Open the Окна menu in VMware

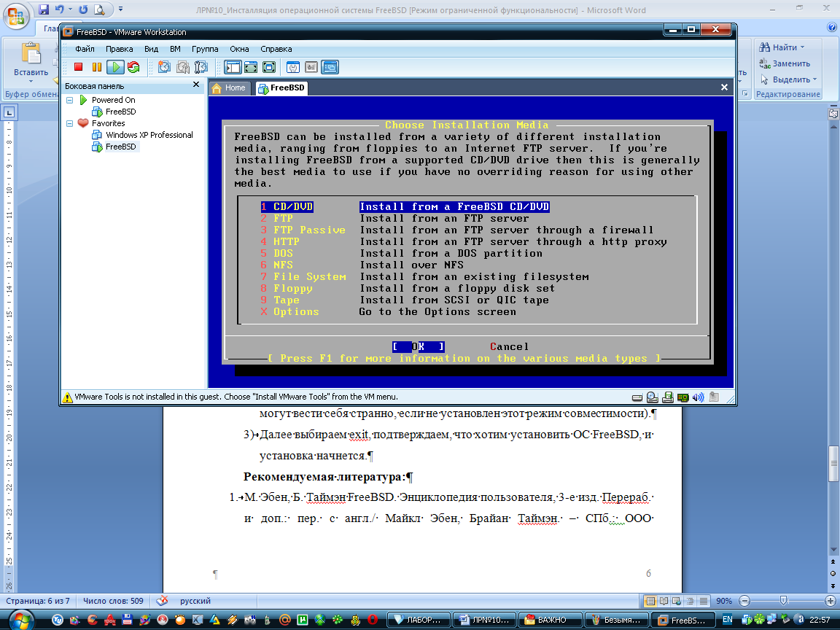[x=239, y=49]
